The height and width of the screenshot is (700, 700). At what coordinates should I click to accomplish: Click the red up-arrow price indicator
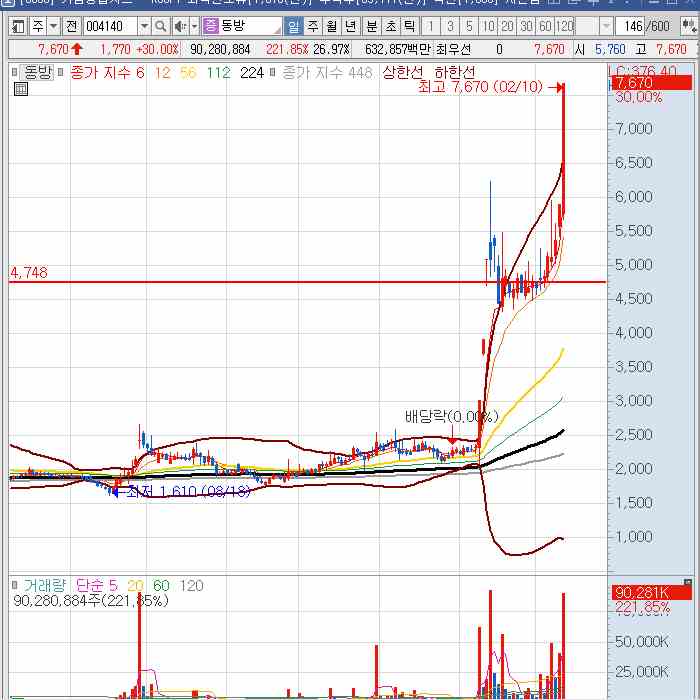[x=77, y=49]
